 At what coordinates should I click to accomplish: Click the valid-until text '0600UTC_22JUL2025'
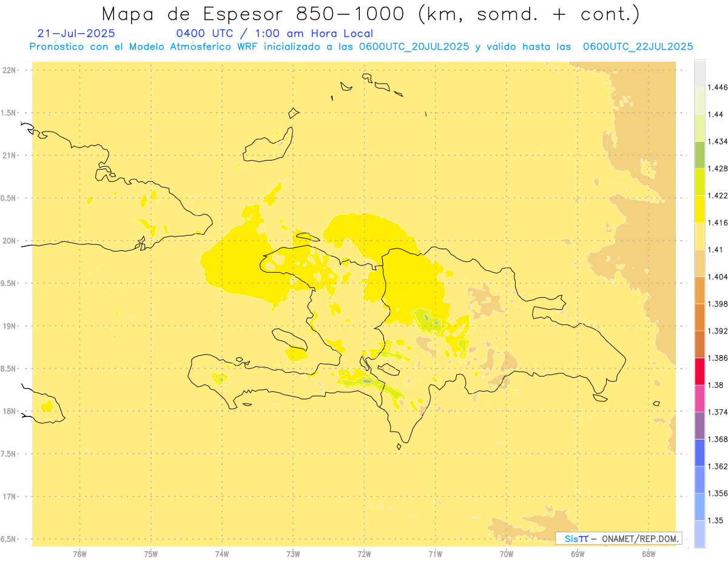coord(638,47)
